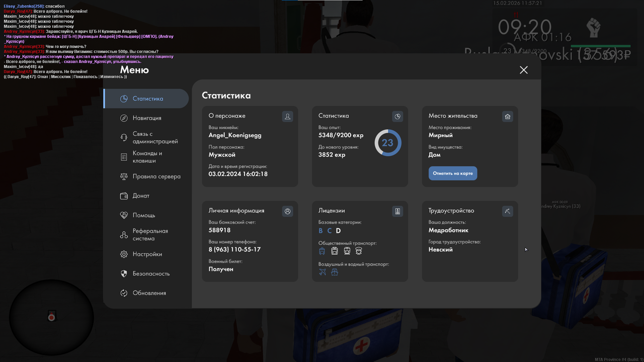
Task: Click the character gender value Мужской
Action: point(222,155)
